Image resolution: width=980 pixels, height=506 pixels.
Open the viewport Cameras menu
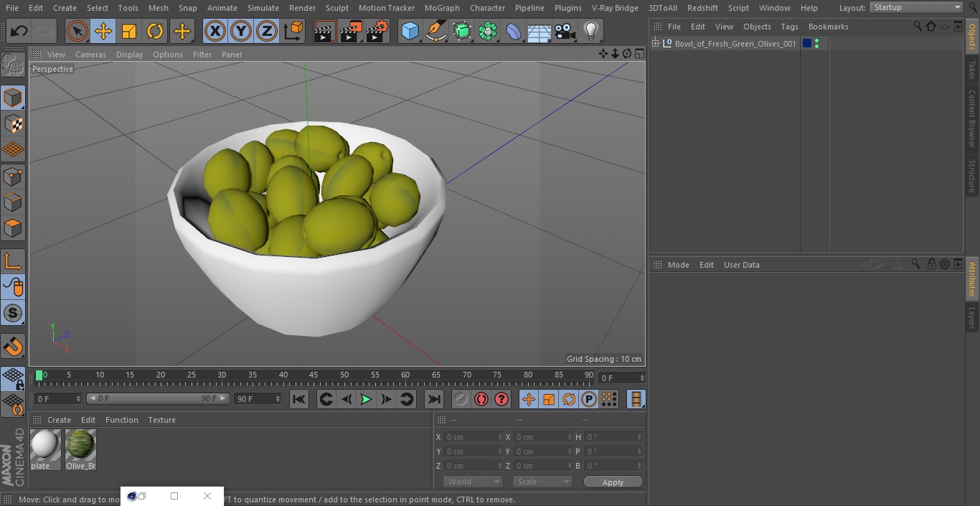[90, 55]
